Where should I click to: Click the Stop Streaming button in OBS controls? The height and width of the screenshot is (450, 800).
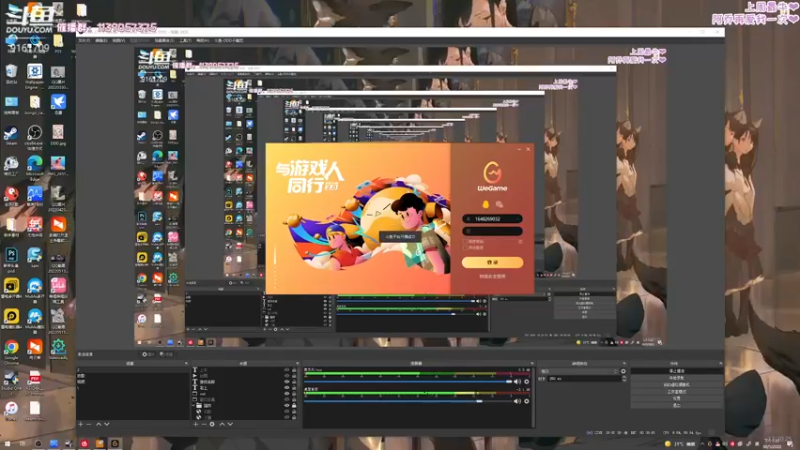pyautogui.click(x=677, y=371)
